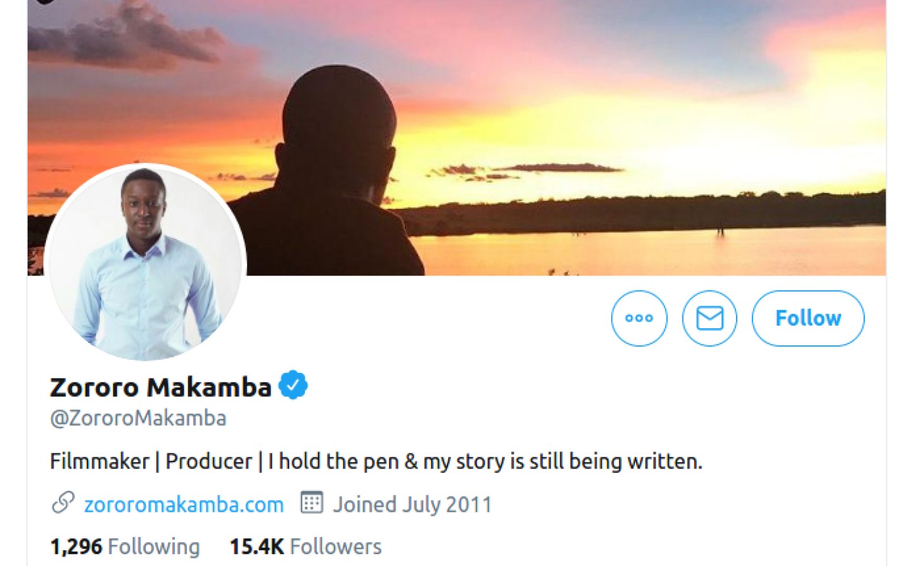Click the chain link icon
The width and height of the screenshot is (924, 566).
63,503
